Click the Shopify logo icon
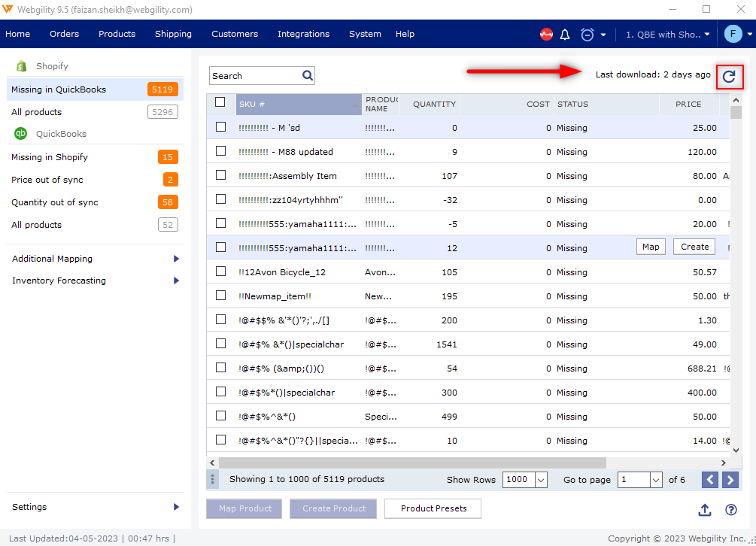The image size is (756, 546). pos(21,66)
